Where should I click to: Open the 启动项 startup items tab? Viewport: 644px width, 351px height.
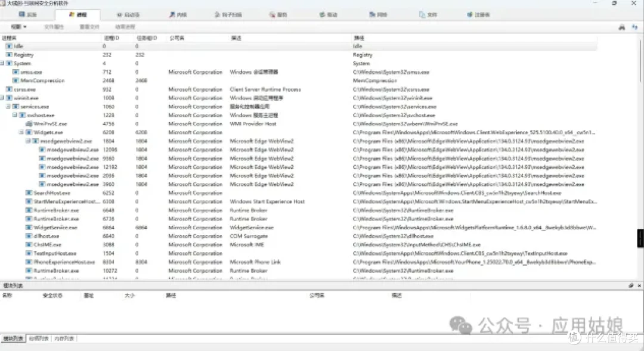(128, 15)
